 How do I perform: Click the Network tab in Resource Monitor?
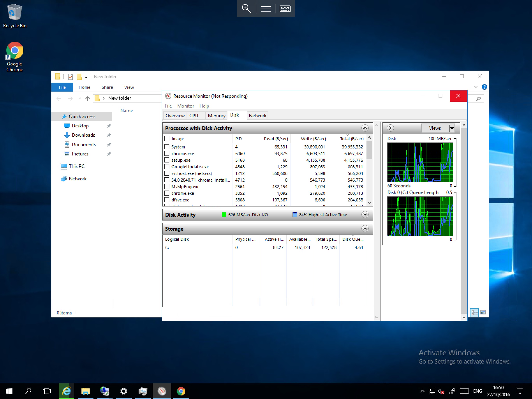pos(257,115)
